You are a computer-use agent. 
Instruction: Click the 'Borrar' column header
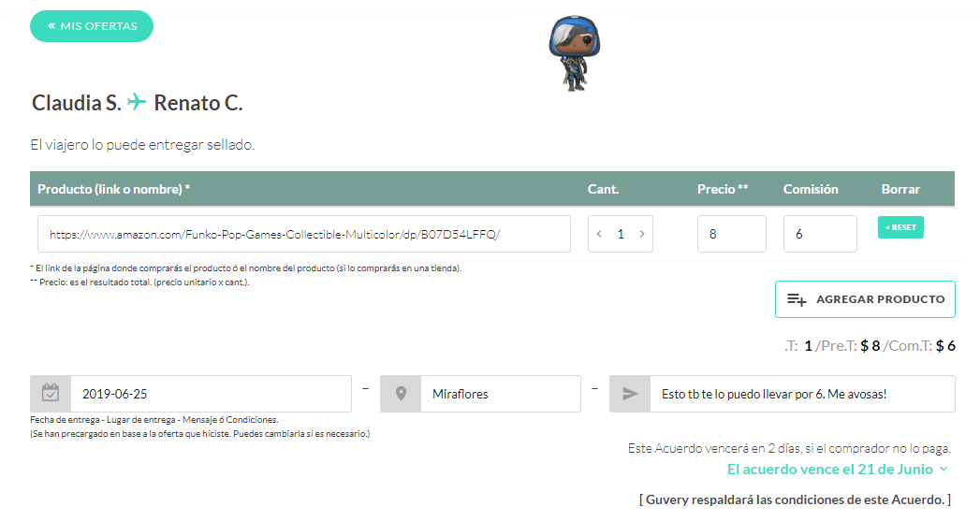tap(900, 189)
